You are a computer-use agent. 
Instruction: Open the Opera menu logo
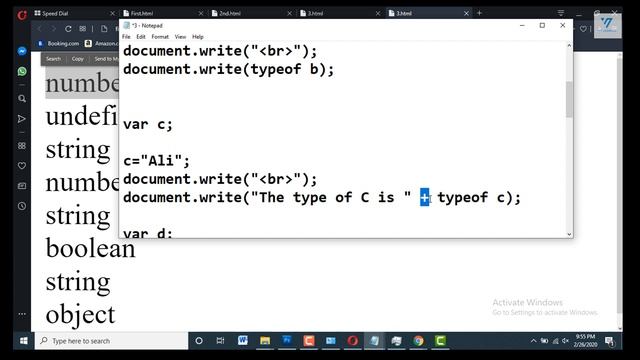[22, 15]
